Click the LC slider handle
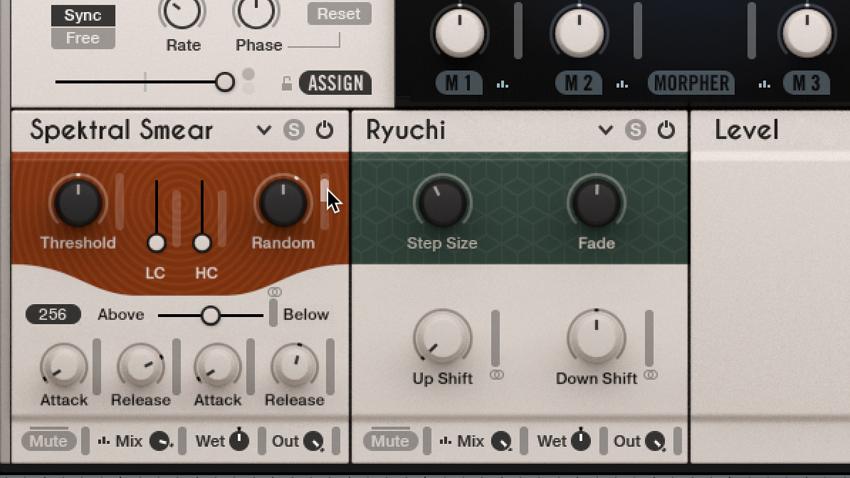The width and height of the screenshot is (850, 478). click(156, 243)
